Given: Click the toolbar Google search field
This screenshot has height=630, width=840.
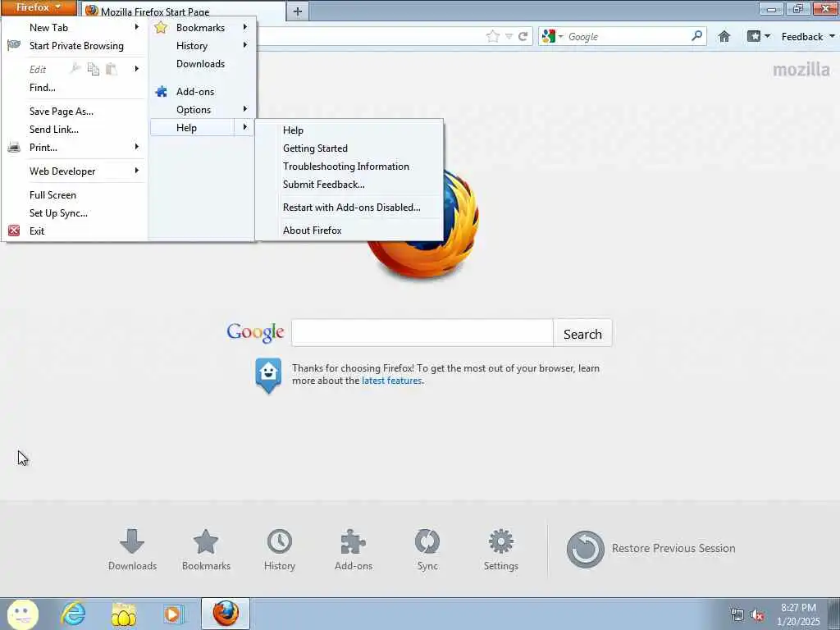Looking at the screenshot, I should click(627, 36).
